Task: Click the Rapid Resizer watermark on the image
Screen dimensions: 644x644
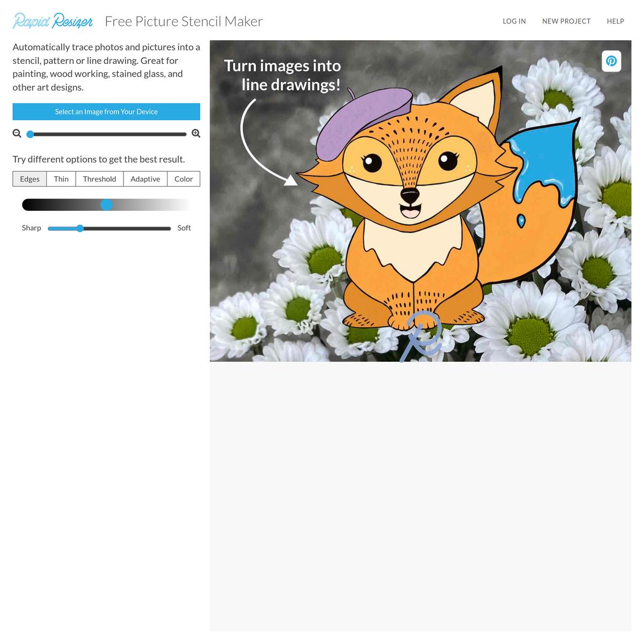Action: coord(421,336)
